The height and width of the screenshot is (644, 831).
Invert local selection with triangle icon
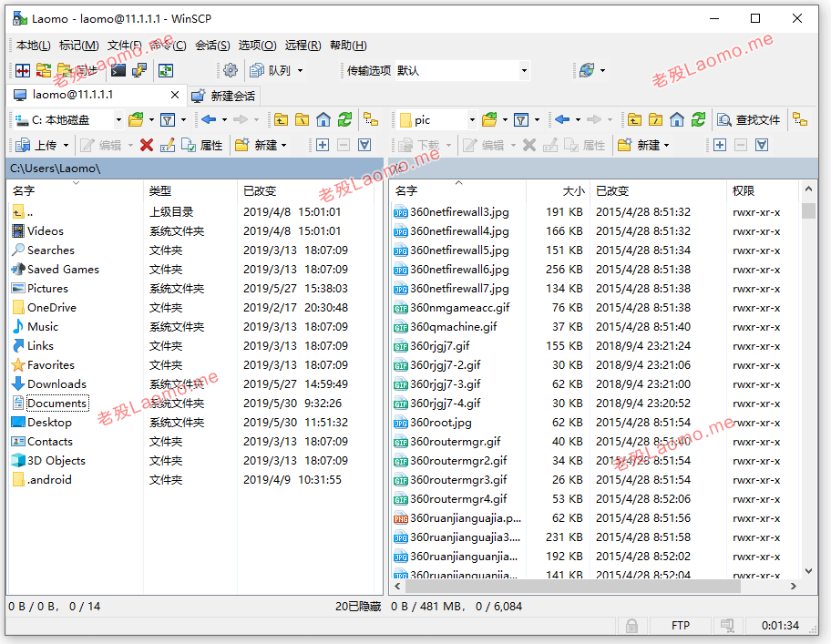tap(364, 145)
